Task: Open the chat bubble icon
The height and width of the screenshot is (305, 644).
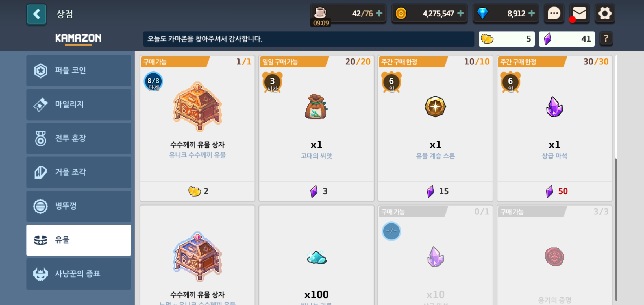Action: click(554, 14)
